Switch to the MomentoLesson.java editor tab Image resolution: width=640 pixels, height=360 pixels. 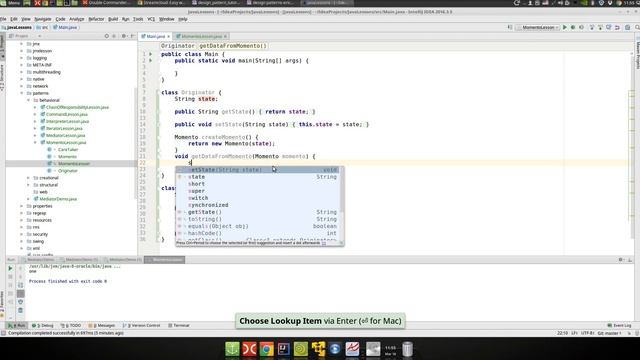point(201,36)
